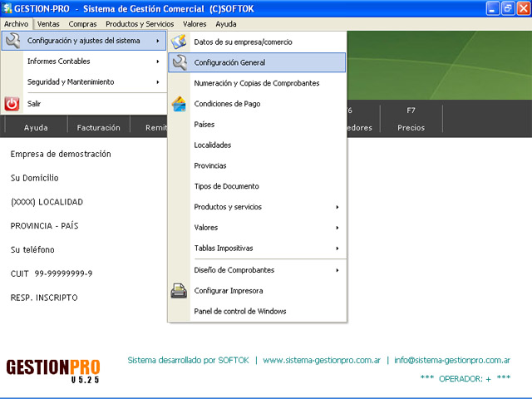This screenshot has width=532, height=399.
Task: Click the Su Domicilio text
Action: click(34, 178)
